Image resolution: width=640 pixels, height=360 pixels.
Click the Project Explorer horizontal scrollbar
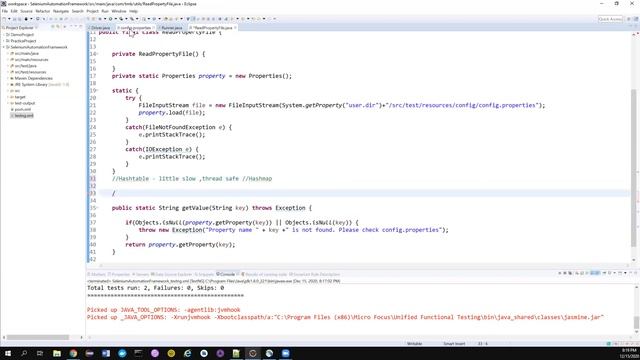point(38,337)
